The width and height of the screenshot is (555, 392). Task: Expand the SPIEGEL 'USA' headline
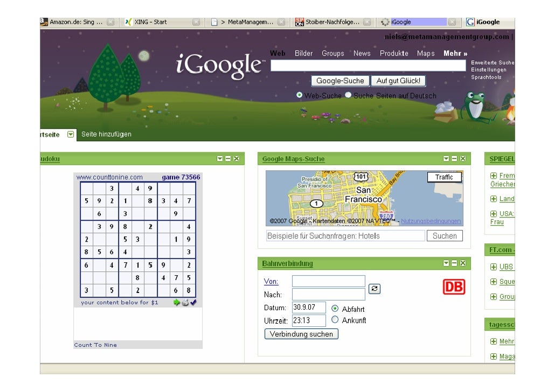(x=494, y=214)
